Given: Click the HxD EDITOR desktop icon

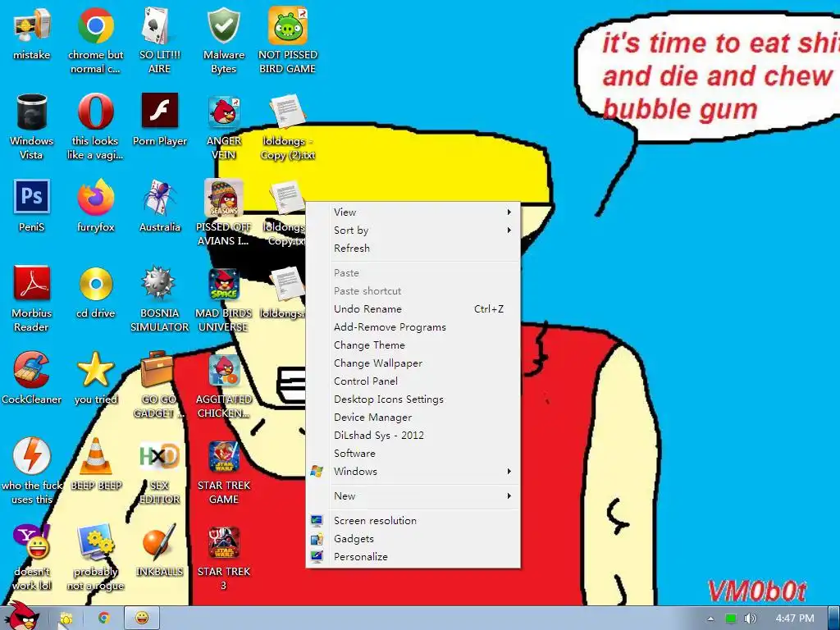Looking at the screenshot, I should [x=160, y=472].
